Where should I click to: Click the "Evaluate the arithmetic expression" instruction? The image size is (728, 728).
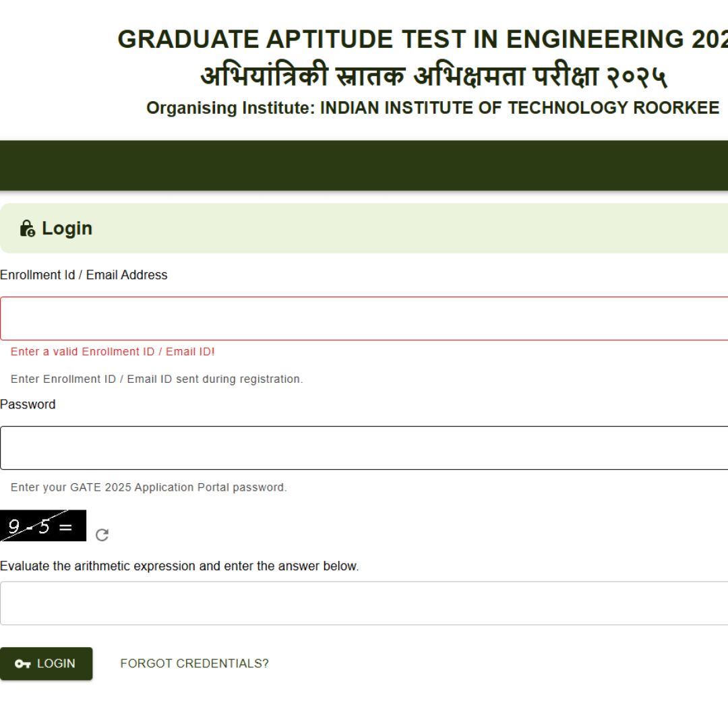(x=179, y=566)
